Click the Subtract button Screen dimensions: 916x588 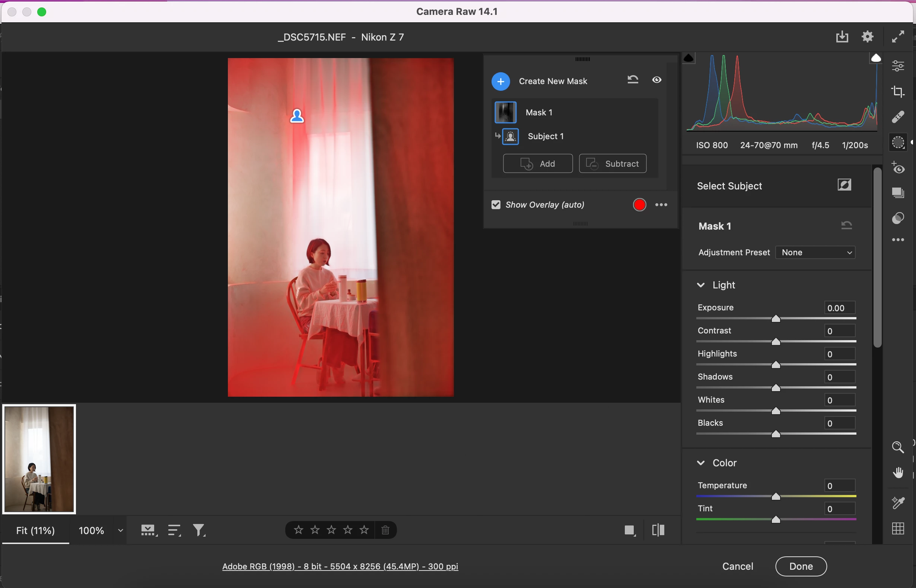(x=613, y=164)
